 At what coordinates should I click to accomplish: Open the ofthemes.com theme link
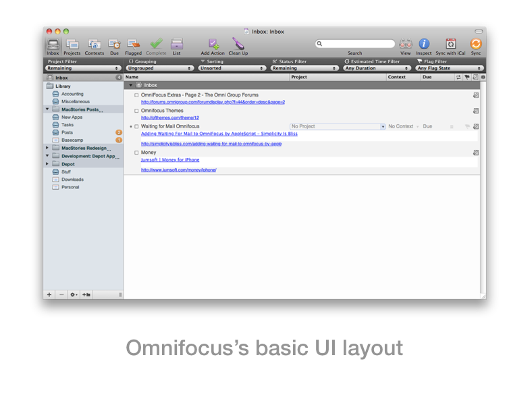coord(170,117)
